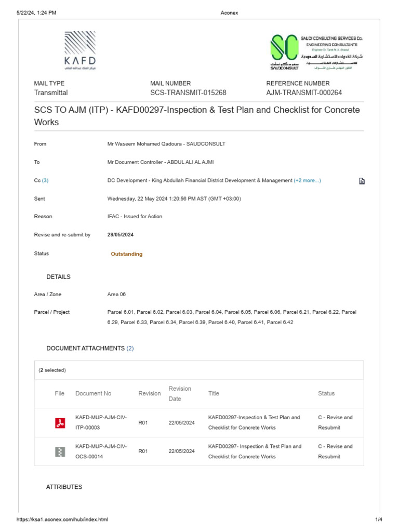Click the KAFD logo
Screen dimensions: 399x532
[80, 50]
